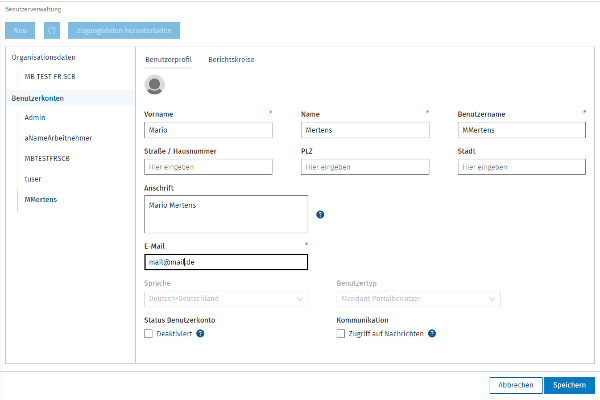Screen dimensions: 600x400
Task: Select Organisationsdaten in the sidebar
Action: (44, 57)
